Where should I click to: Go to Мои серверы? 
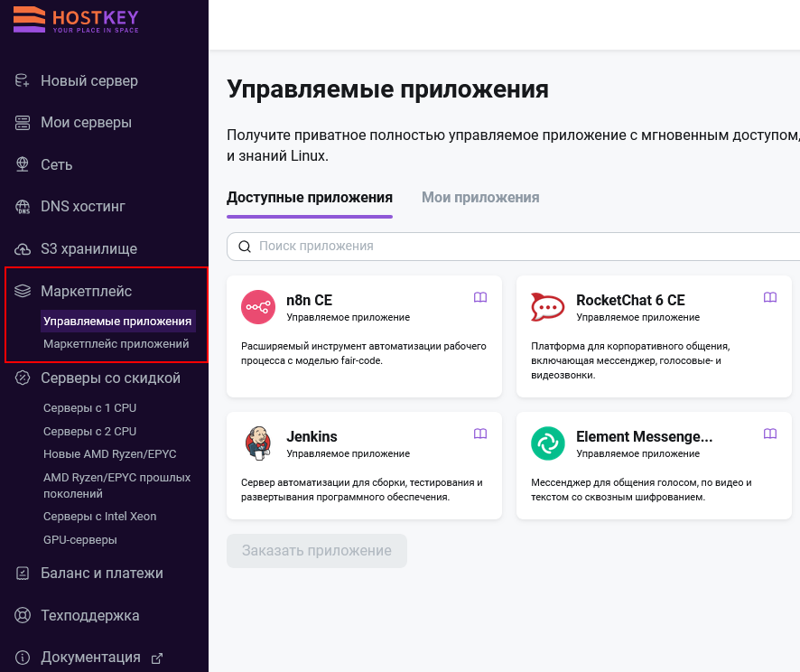[86, 123]
